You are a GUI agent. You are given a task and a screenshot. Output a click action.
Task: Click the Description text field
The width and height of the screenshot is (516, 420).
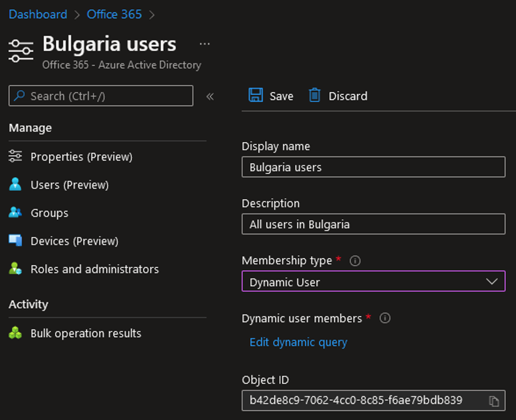click(x=373, y=224)
